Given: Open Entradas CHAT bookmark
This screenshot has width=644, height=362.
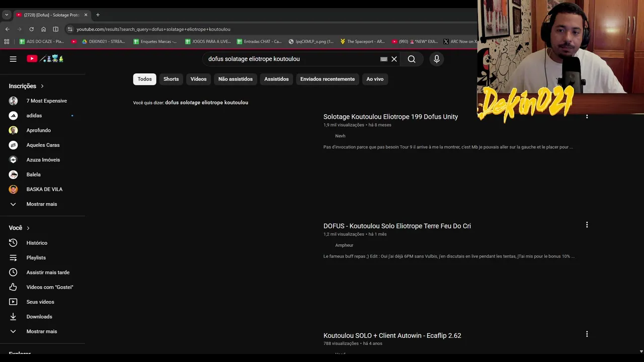Looking at the screenshot, I should [x=259, y=42].
